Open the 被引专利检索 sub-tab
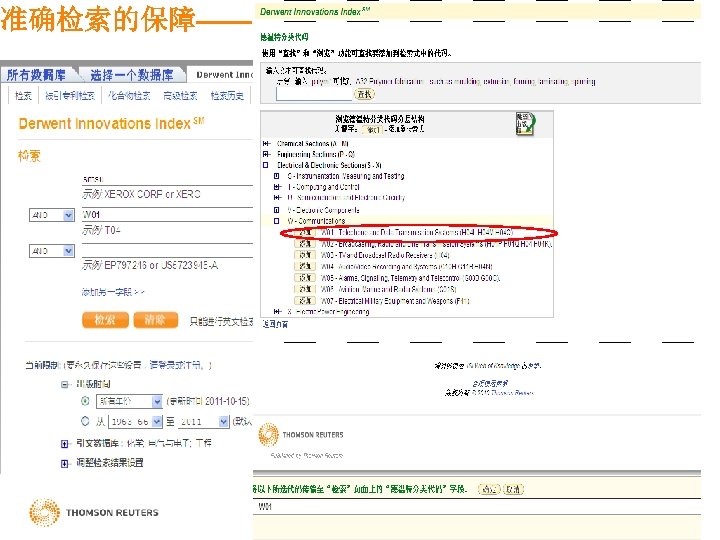Image resolution: width=720 pixels, height=540 pixels. 70,96
